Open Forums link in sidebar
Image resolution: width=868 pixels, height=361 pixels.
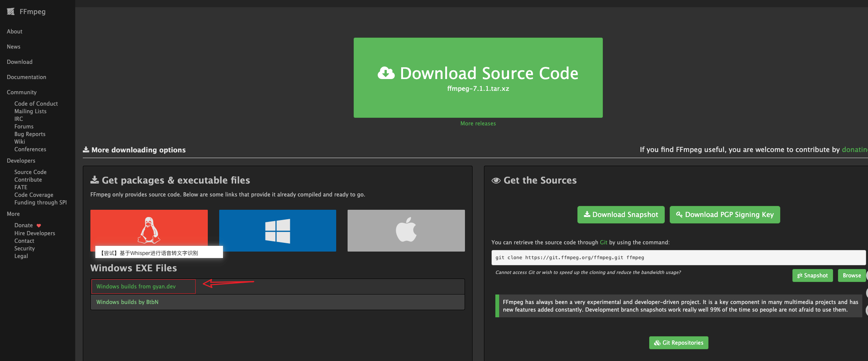coord(24,127)
